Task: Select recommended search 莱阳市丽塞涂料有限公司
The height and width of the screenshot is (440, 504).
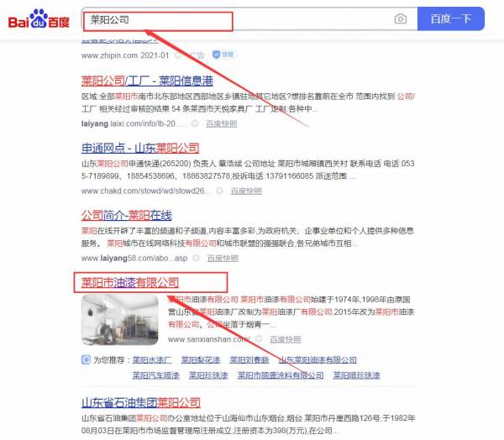Action: 281,375
